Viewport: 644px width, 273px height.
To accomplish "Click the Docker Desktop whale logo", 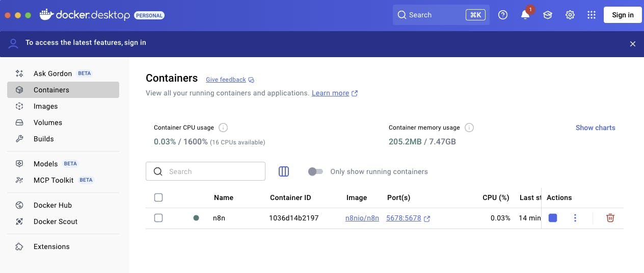I will (46, 15).
